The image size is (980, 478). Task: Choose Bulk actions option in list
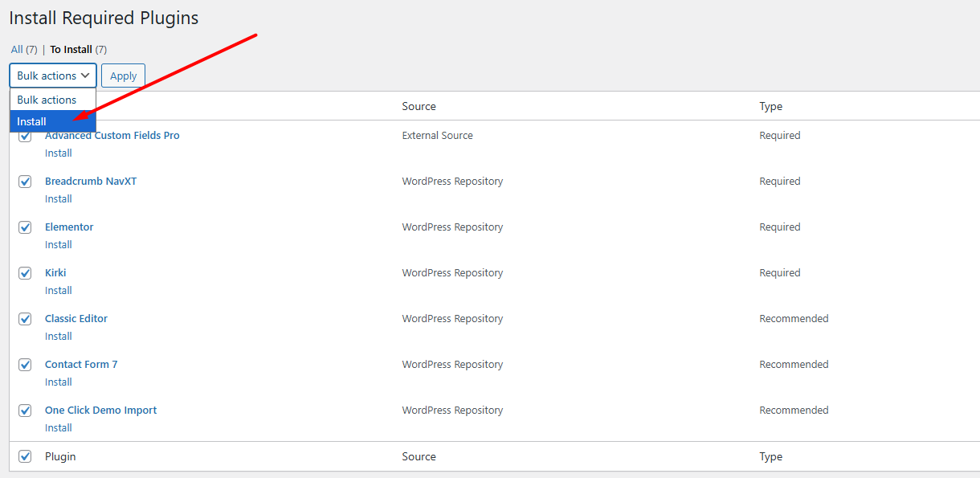point(47,100)
